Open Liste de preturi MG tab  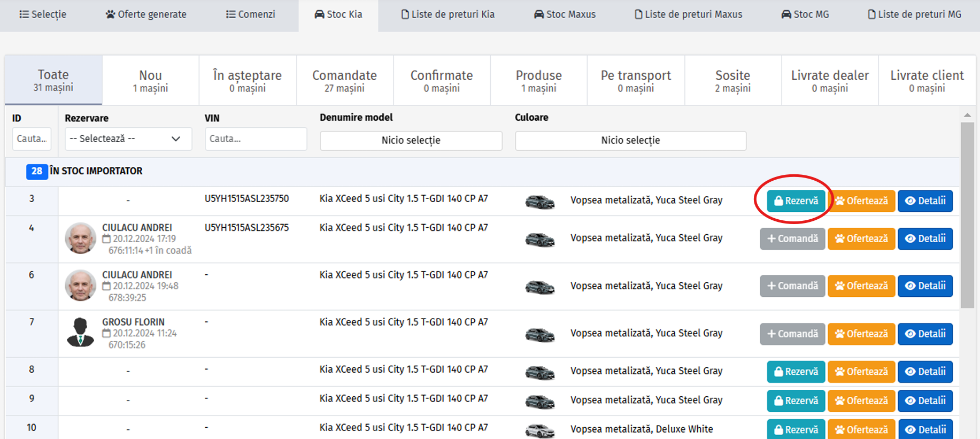(x=915, y=14)
